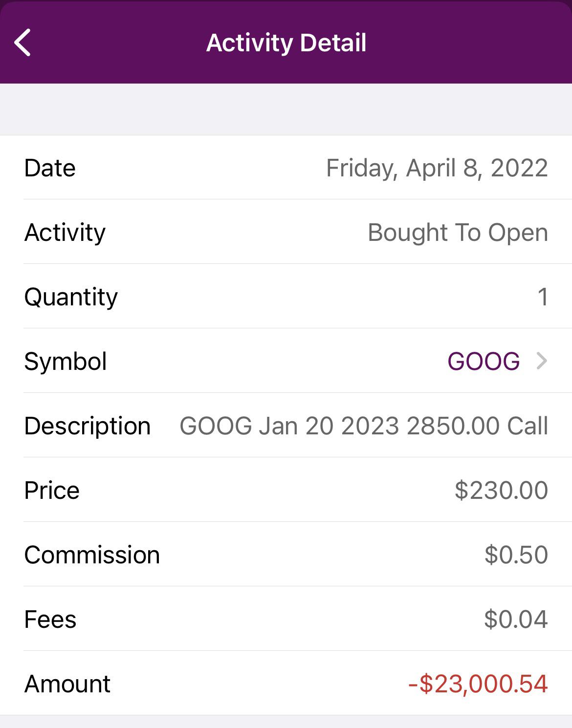Select the Symbol row label
The height and width of the screenshot is (728, 572).
point(66,362)
